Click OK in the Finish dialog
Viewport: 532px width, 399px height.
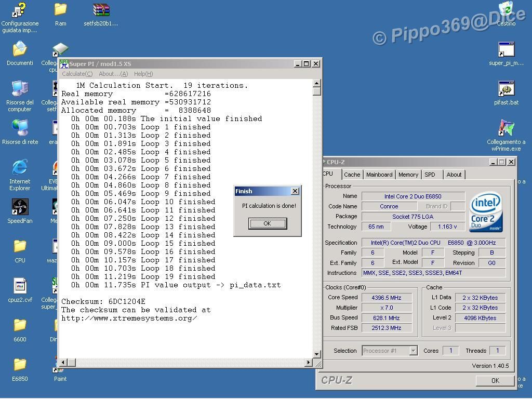[x=268, y=223]
